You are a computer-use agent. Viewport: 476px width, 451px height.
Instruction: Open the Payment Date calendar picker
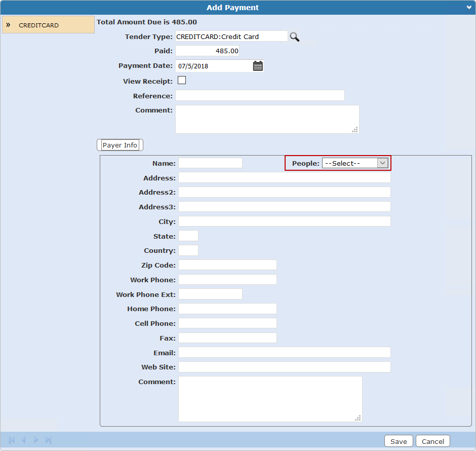(x=258, y=66)
